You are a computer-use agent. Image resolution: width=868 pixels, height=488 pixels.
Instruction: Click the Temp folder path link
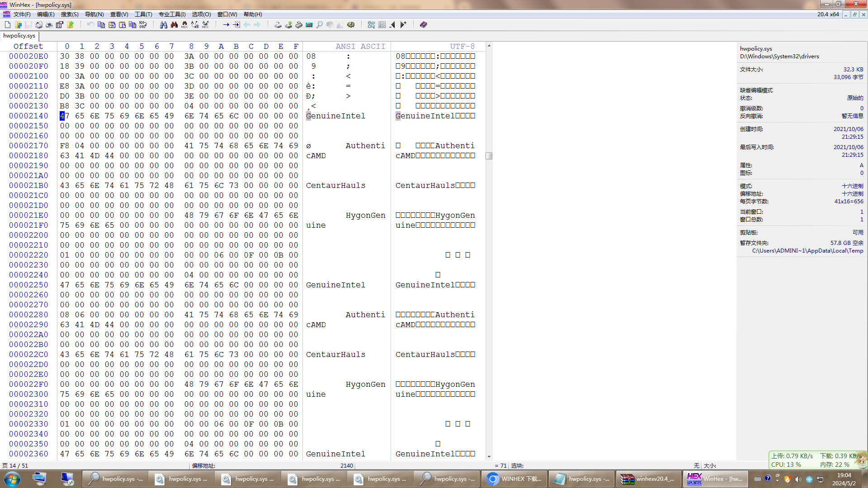tap(807, 251)
